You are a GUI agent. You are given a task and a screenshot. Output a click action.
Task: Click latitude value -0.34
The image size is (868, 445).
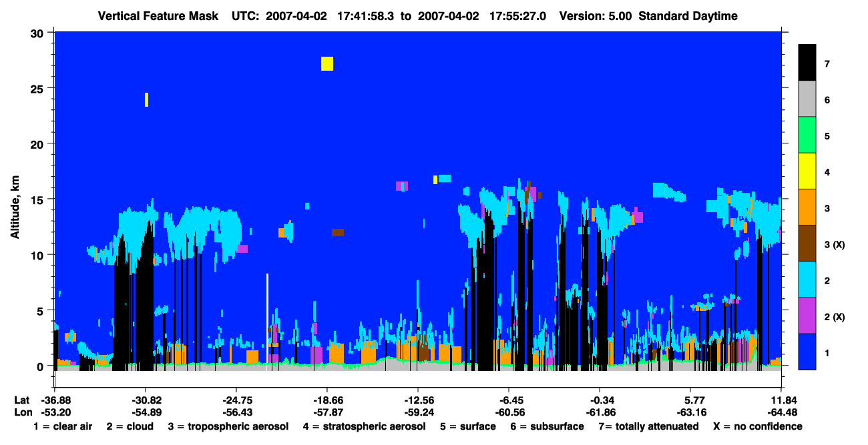click(600, 400)
